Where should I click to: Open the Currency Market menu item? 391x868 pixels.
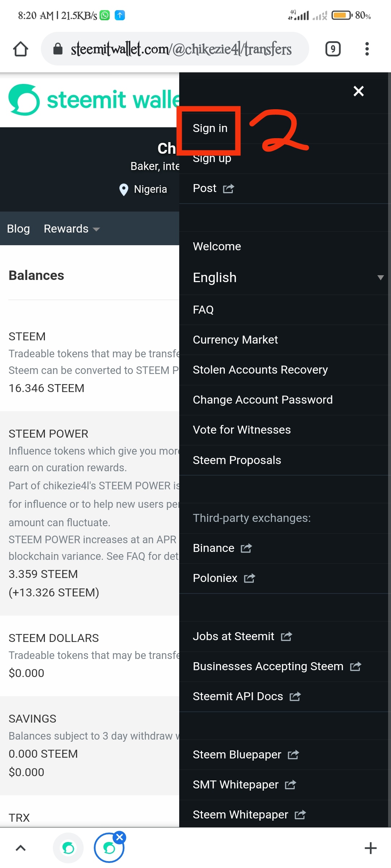point(235,340)
